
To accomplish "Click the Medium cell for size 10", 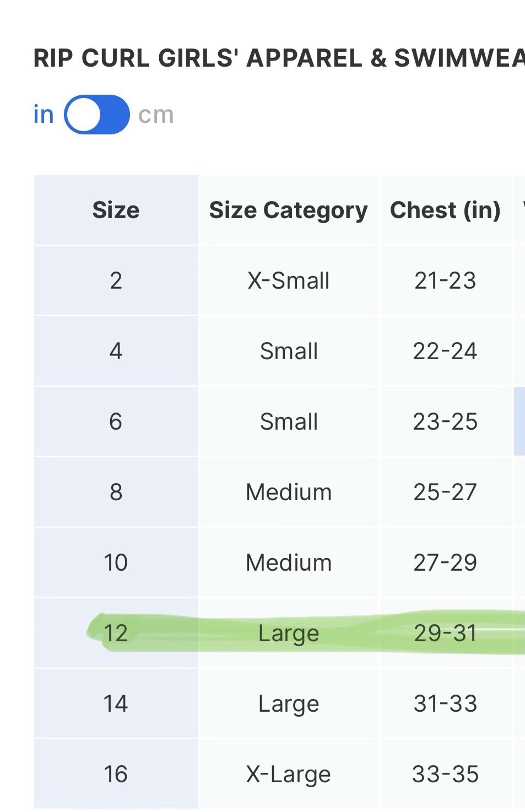I will (288, 562).
